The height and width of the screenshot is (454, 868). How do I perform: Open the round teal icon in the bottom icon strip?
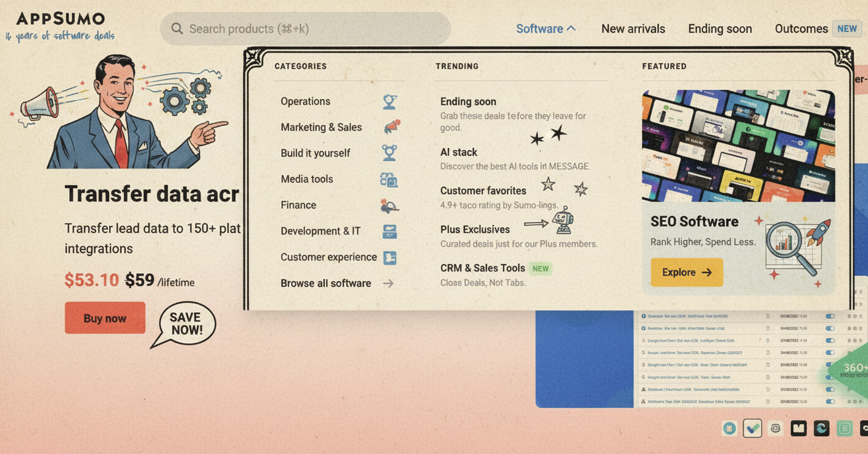point(729,428)
